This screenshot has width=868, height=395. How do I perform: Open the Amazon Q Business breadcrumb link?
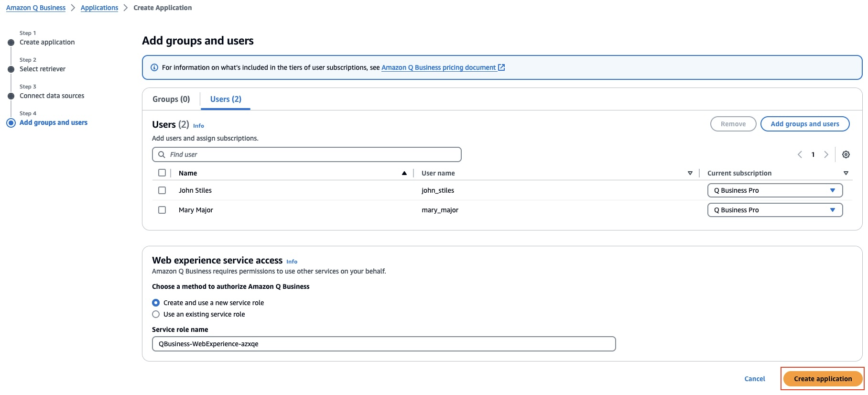(36, 8)
